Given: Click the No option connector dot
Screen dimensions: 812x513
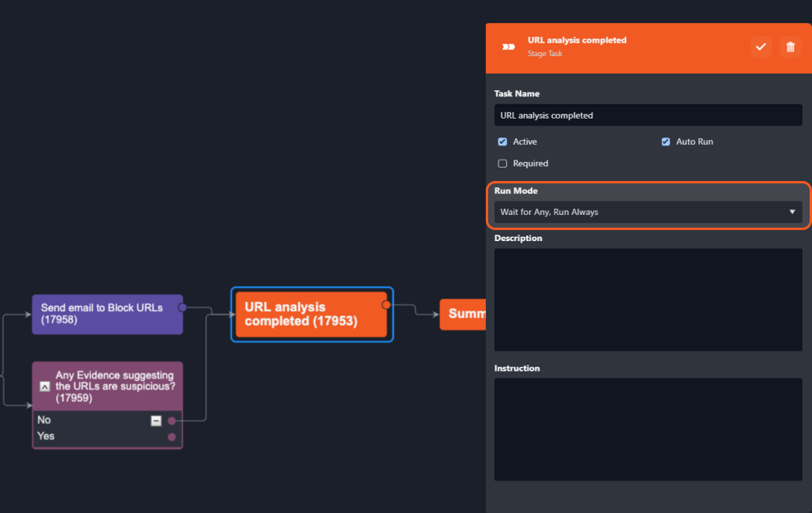Looking at the screenshot, I should click(171, 421).
